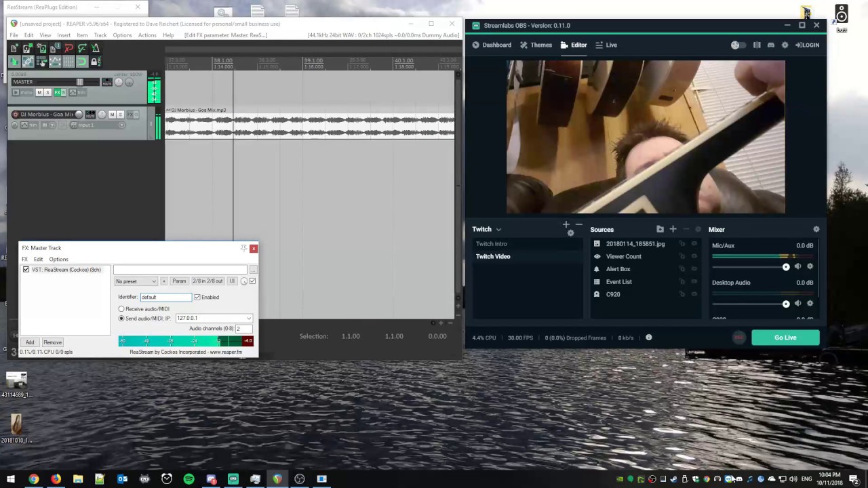Image resolution: width=868 pixels, height=488 pixels.
Task: Open Mic/Aux settings gear icon
Action: pyautogui.click(x=810, y=266)
